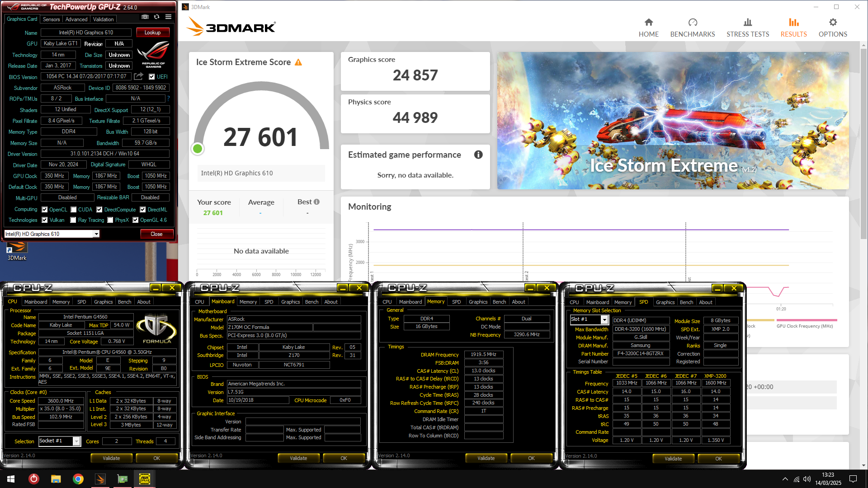Open the Mainboard tab in first CPU-Z window

point(36,302)
